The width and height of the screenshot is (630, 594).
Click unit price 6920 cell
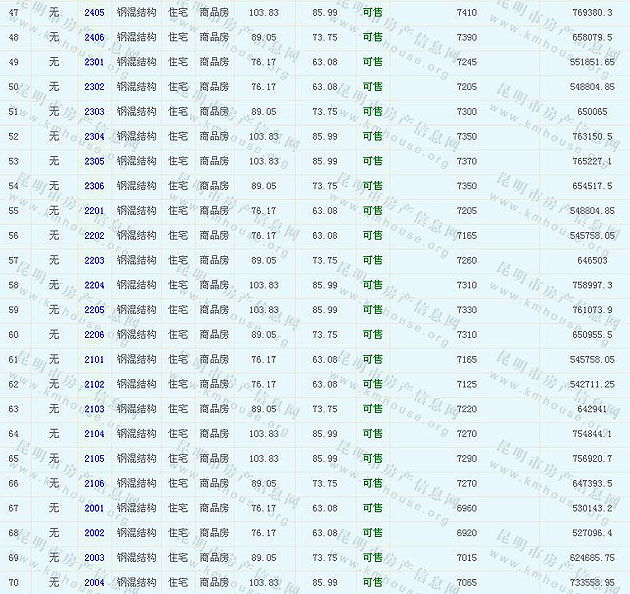(466, 533)
